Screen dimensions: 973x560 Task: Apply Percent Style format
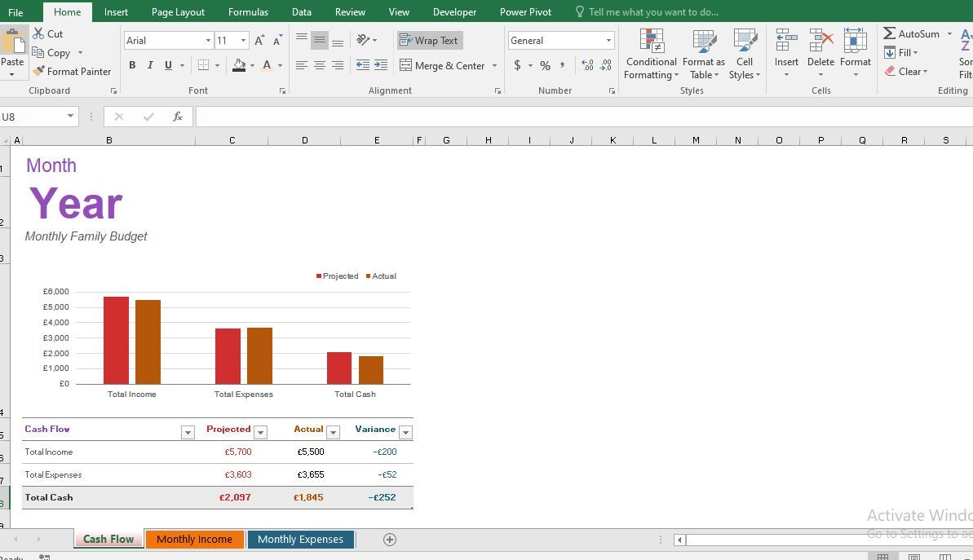click(545, 65)
